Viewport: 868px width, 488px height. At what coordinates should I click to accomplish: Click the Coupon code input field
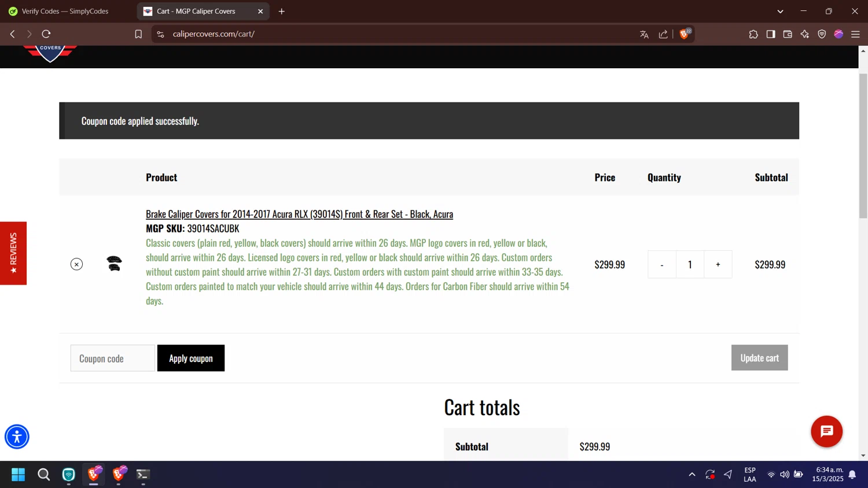113,358
